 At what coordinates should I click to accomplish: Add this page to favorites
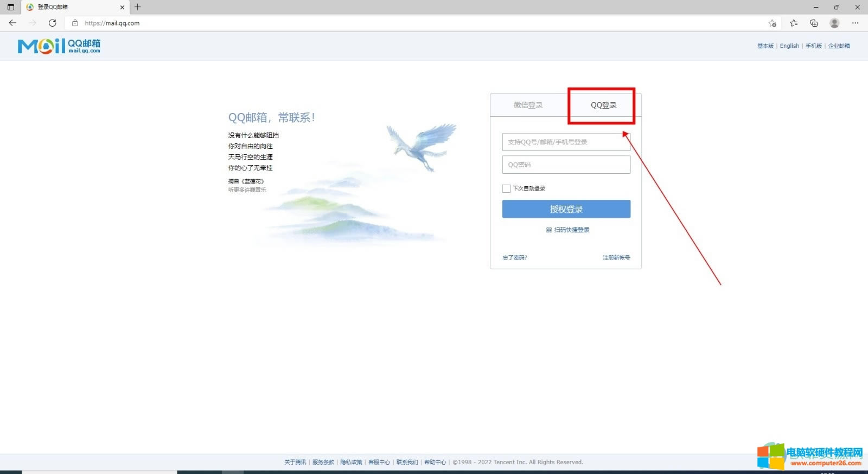point(772,23)
